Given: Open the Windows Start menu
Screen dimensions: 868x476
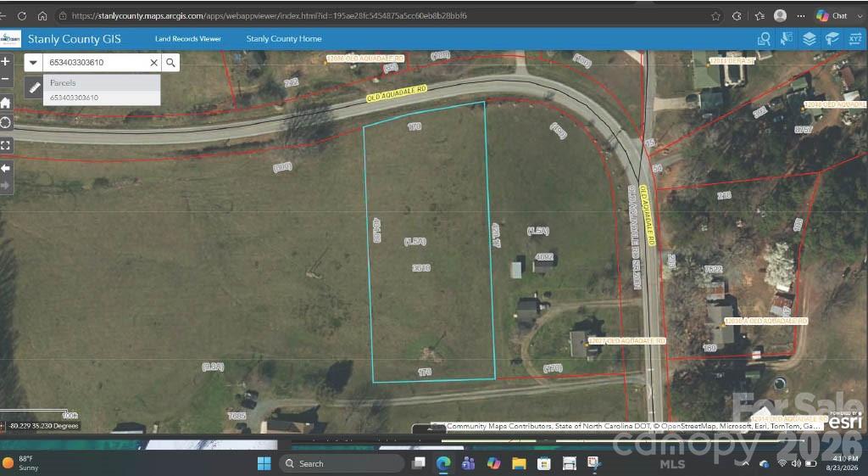Looking at the screenshot, I should click(x=264, y=463).
